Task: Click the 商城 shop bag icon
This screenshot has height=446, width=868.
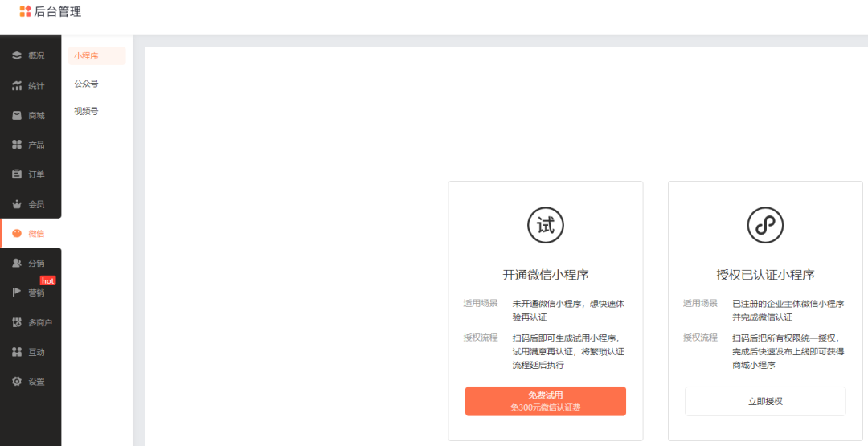Action: coord(17,115)
